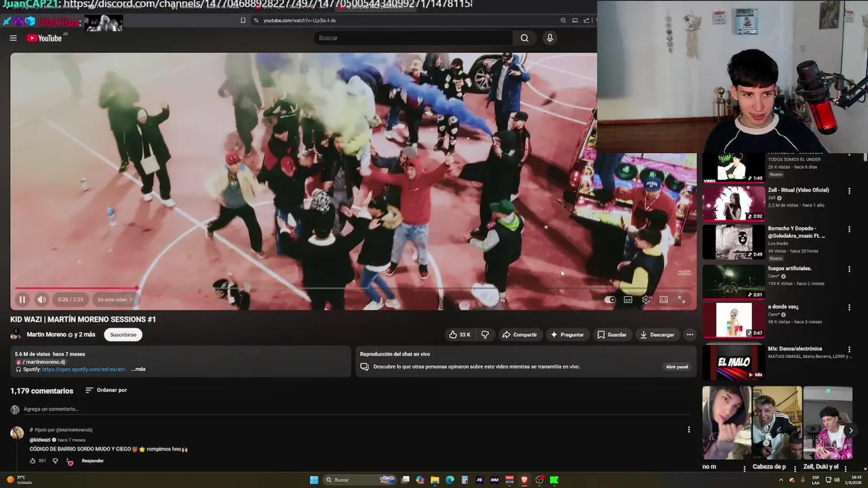The height and width of the screenshot is (488, 868).
Task: Save the video with Guardar
Action: tap(612, 335)
